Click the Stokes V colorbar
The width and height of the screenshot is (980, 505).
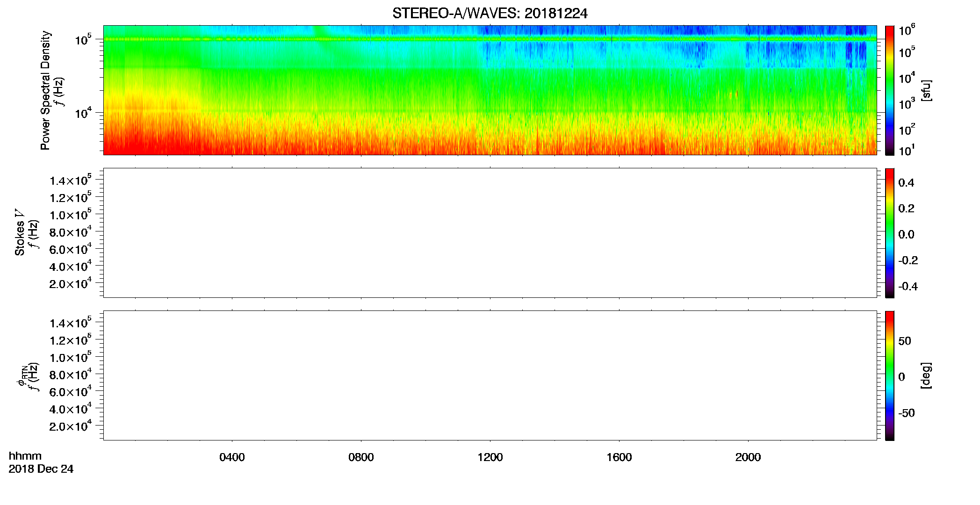click(890, 233)
